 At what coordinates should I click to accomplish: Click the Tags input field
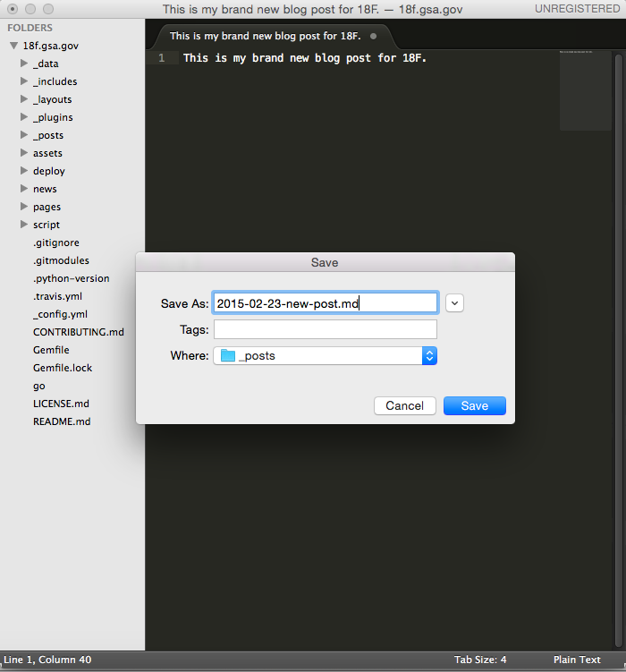click(x=325, y=329)
